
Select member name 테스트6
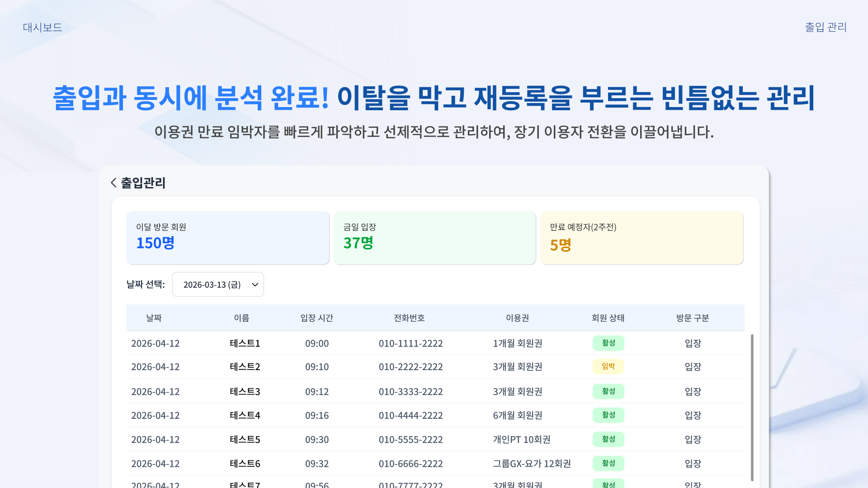tap(245, 464)
